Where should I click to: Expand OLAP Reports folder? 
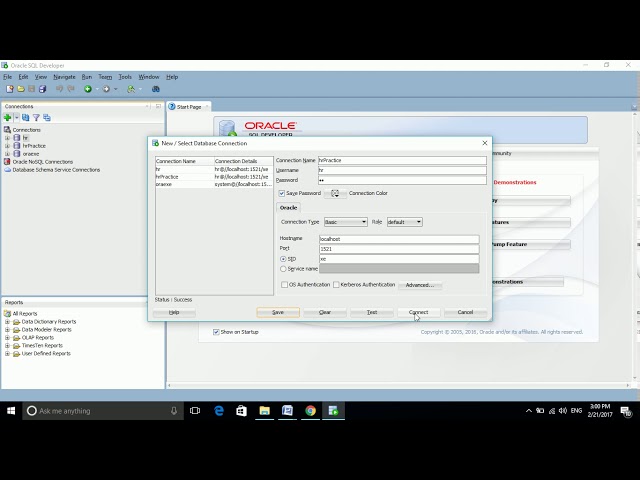7,338
